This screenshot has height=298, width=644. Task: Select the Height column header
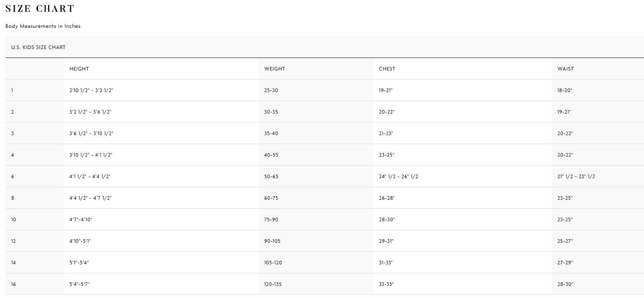pyautogui.click(x=79, y=69)
